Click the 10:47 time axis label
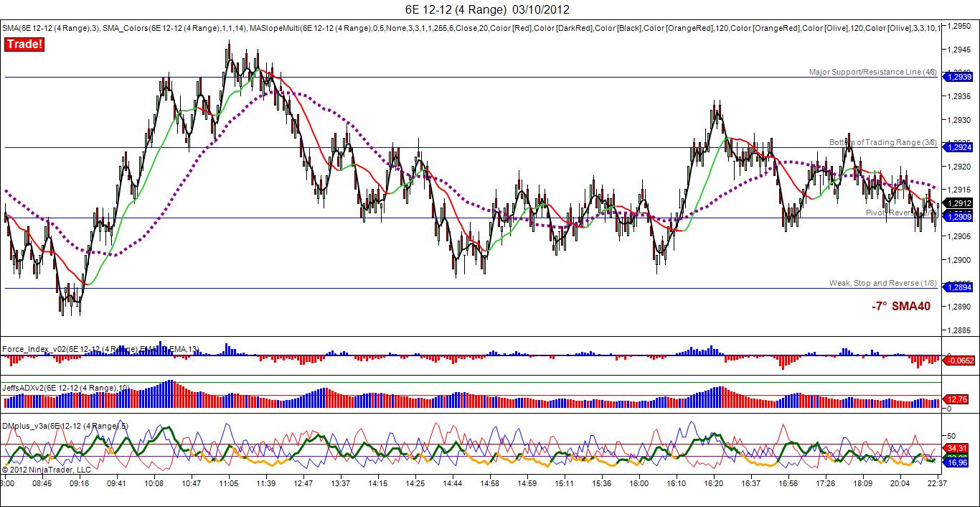 tap(191, 484)
